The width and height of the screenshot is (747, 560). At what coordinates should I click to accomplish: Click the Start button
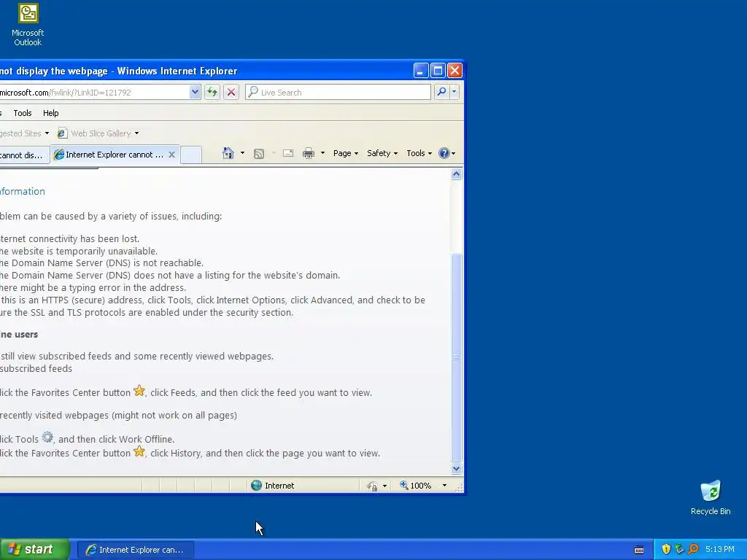(x=35, y=549)
